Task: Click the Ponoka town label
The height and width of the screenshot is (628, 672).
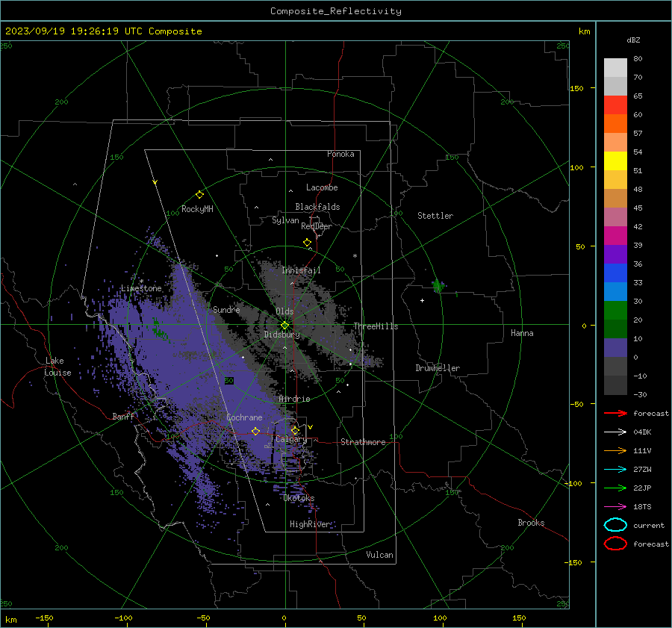Action: 340,154
